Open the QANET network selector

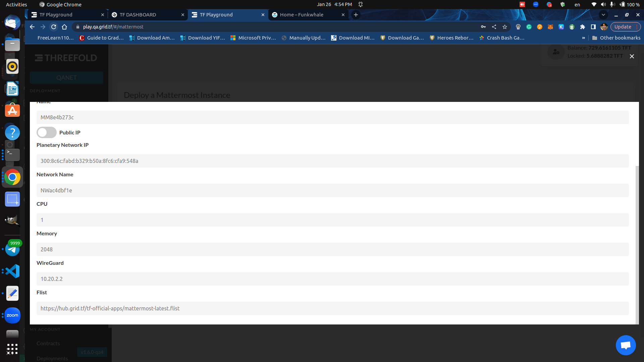pyautogui.click(x=66, y=77)
